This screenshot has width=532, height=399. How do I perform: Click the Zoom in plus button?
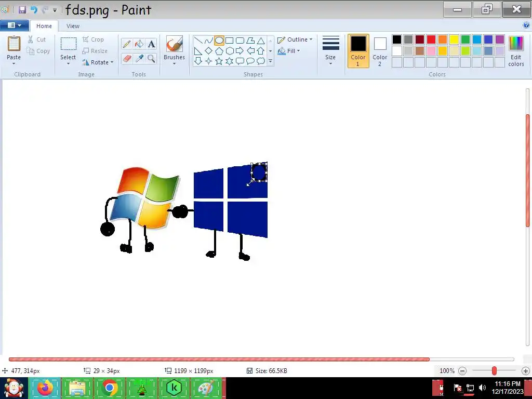(x=526, y=371)
